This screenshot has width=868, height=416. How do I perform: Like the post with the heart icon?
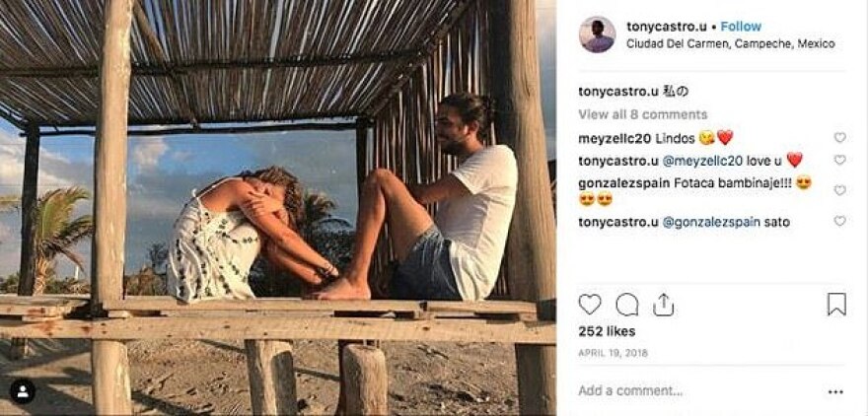point(590,305)
